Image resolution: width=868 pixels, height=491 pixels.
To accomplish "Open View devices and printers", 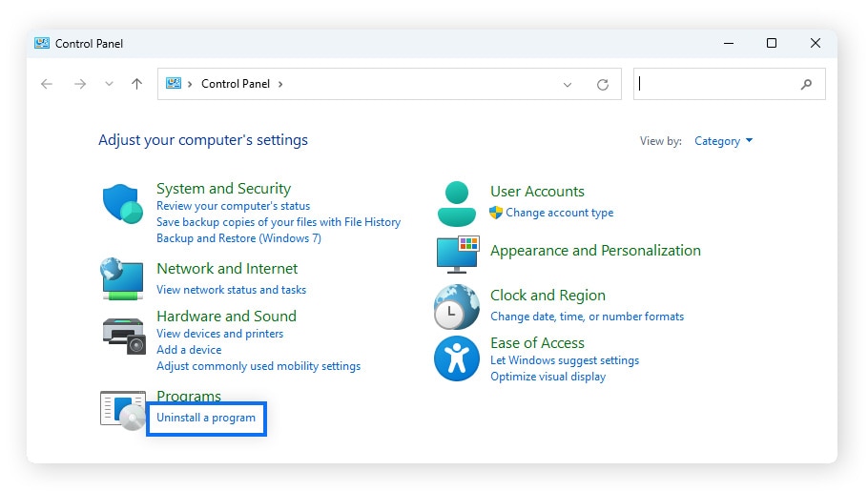I will 219,334.
